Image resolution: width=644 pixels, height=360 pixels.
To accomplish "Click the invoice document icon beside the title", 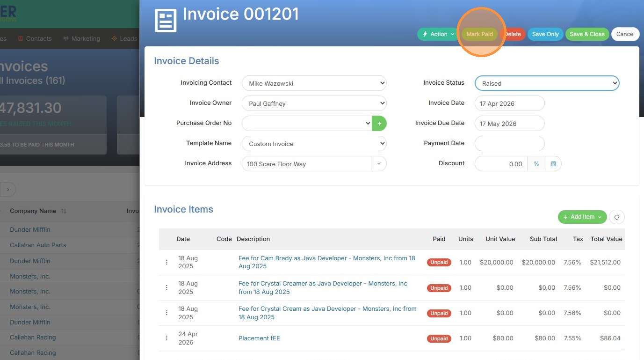I will pyautogui.click(x=166, y=21).
